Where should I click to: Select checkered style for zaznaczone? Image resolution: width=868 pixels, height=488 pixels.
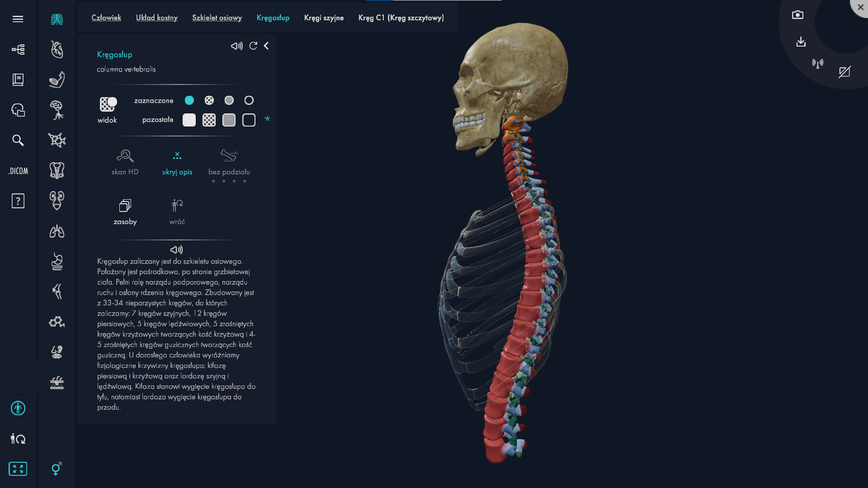point(209,100)
